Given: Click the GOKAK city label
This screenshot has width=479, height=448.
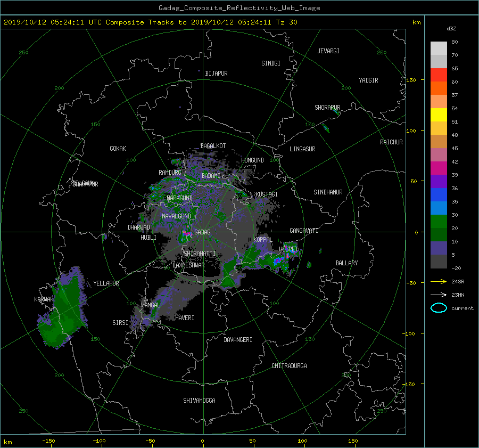Looking at the screenshot, I should 118,148.
